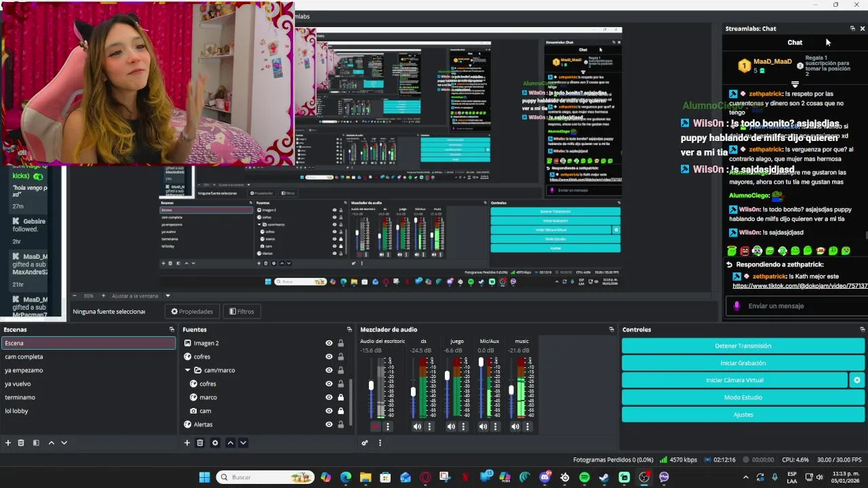868x488 pixels.
Task: Open music channel three-dot options
Action: click(x=528, y=426)
